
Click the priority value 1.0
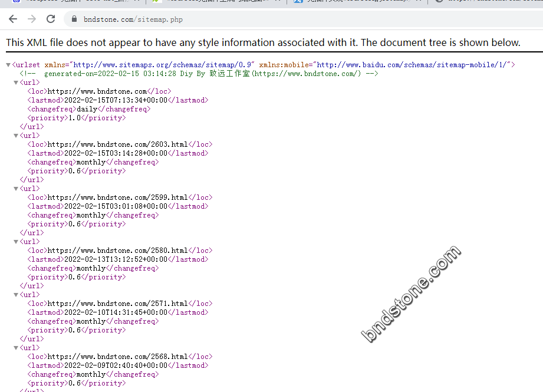[x=74, y=118]
